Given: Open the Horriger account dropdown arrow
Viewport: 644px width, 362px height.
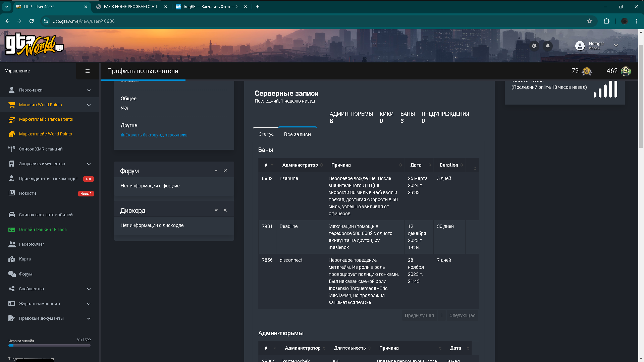Looking at the screenshot, I should point(616,45).
